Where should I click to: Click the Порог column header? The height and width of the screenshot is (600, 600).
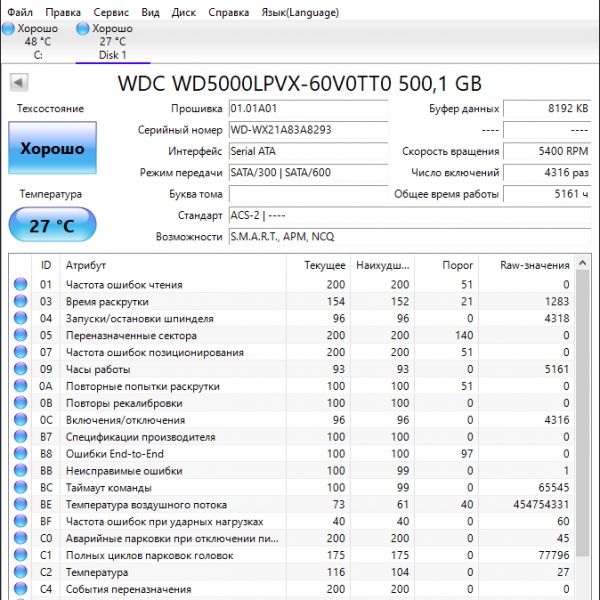(x=446, y=265)
